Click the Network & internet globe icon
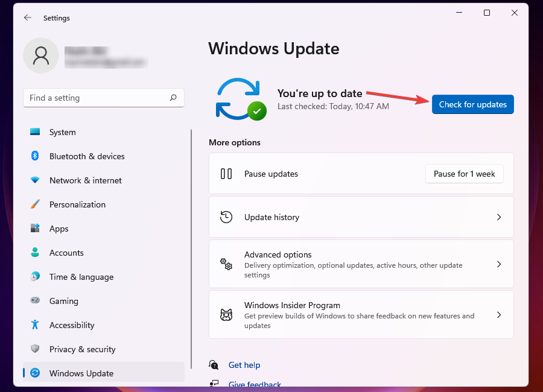Viewport: 543px width, 392px height. (x=35, y=180)
